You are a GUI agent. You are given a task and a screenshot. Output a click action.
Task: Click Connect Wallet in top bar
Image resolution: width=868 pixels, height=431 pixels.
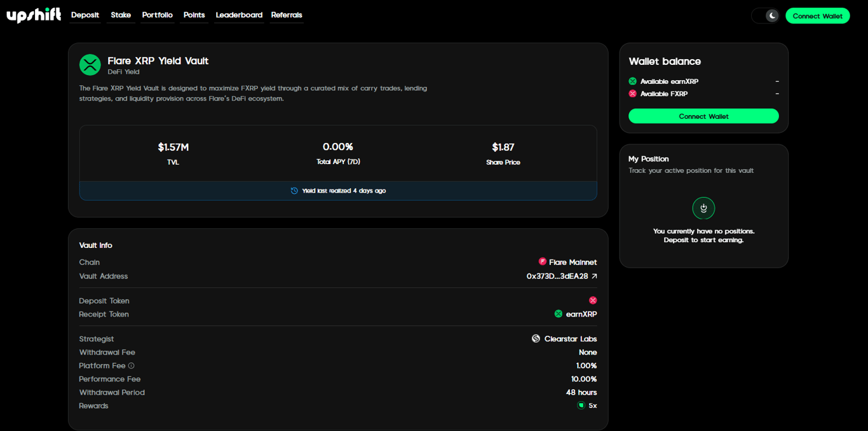point(818,15)
